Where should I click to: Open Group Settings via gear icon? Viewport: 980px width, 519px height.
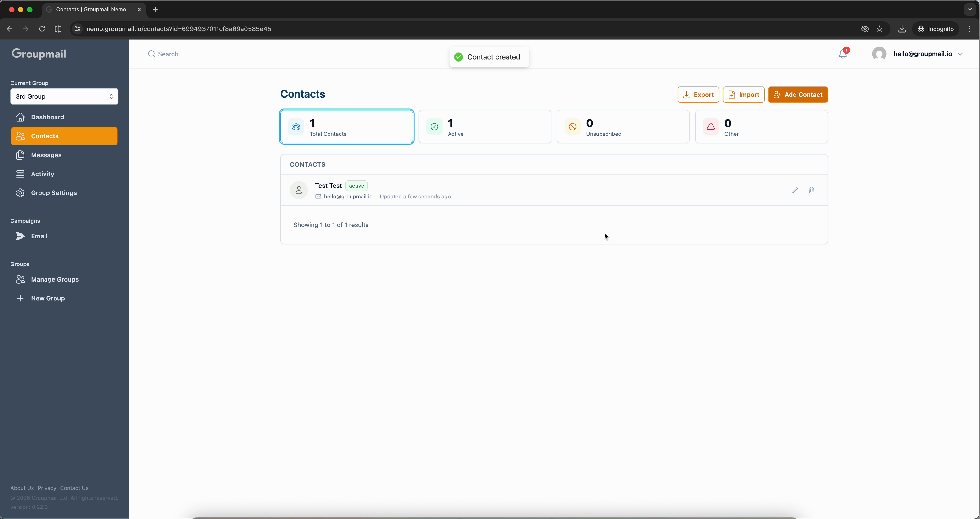click(x=20, y=193)
